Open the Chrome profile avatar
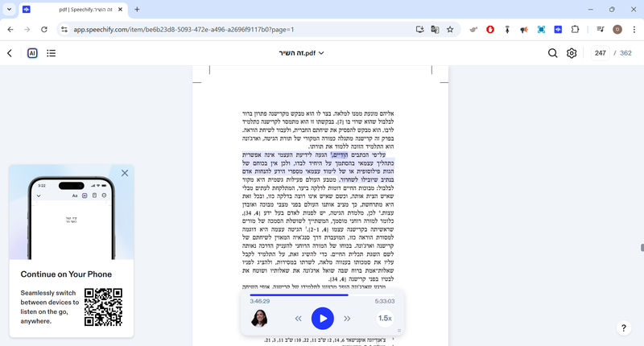The image size is (644, 346). 617,30
